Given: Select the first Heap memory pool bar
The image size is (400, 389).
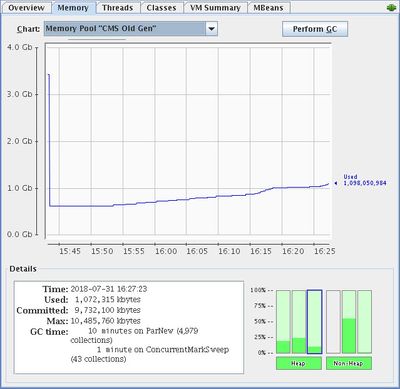Looking at the screenshot, I should pos(283,322).
